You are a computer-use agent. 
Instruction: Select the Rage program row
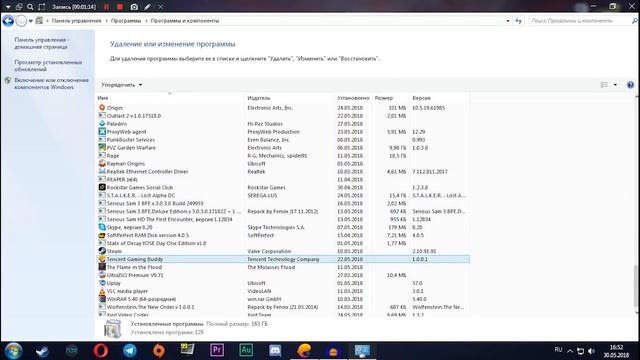pos(283,156)
